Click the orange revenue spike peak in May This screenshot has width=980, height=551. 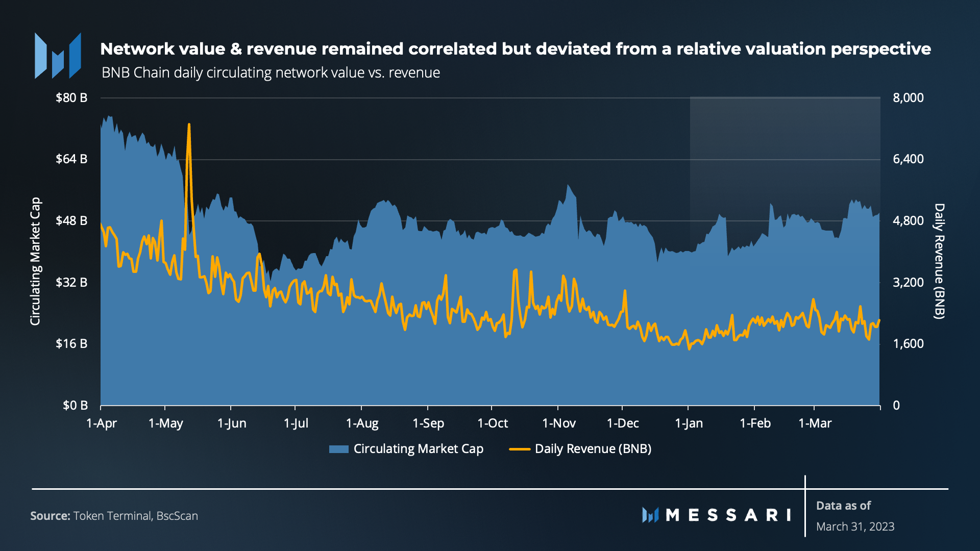point(189,124)
